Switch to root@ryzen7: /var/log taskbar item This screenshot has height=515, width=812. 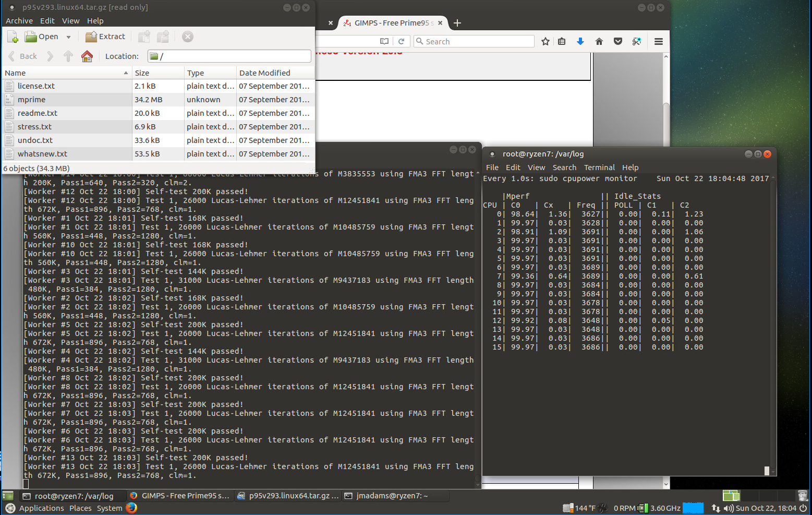coord(74,496)
